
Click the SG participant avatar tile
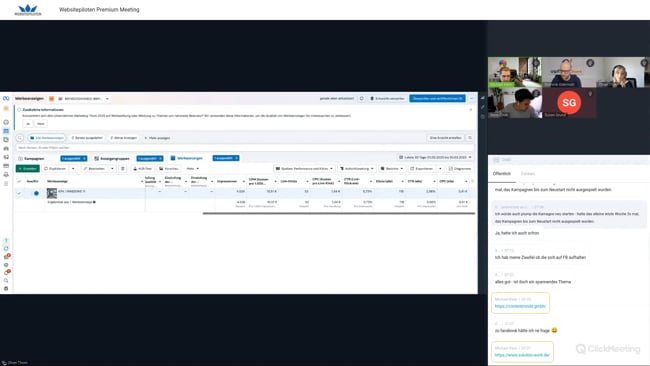pos(569,103)
